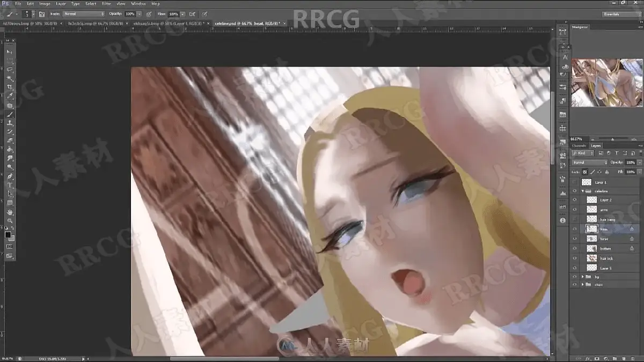Click lock image pixels brush icon
Viewport: 644px width, 362px height.
pyautogui.click(x=593, y=172)
